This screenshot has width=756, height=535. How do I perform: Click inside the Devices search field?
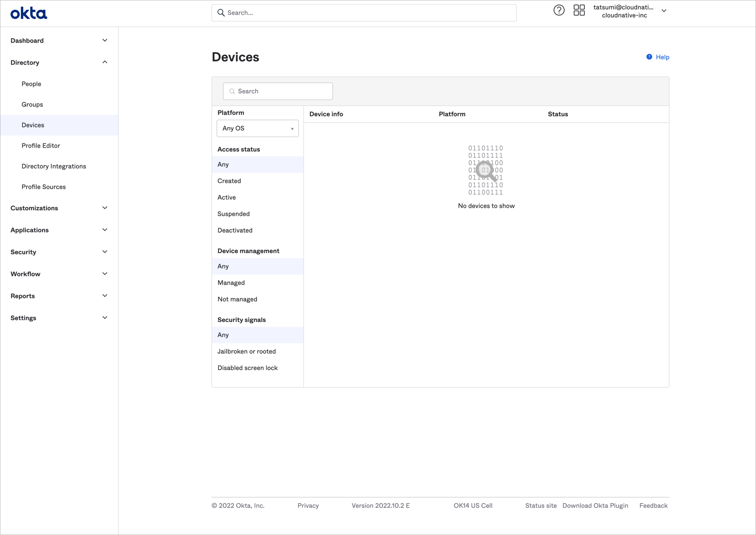[x=280, y=91]
